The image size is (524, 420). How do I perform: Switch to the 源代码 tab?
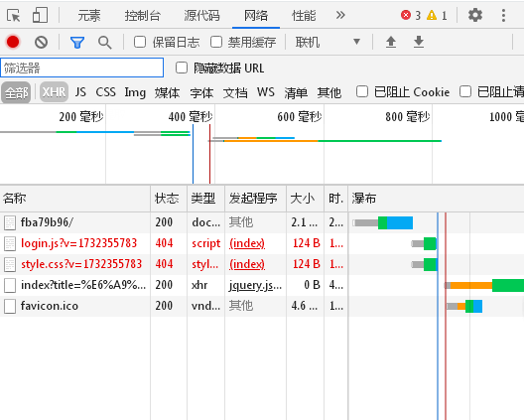(x=201, y=15)
